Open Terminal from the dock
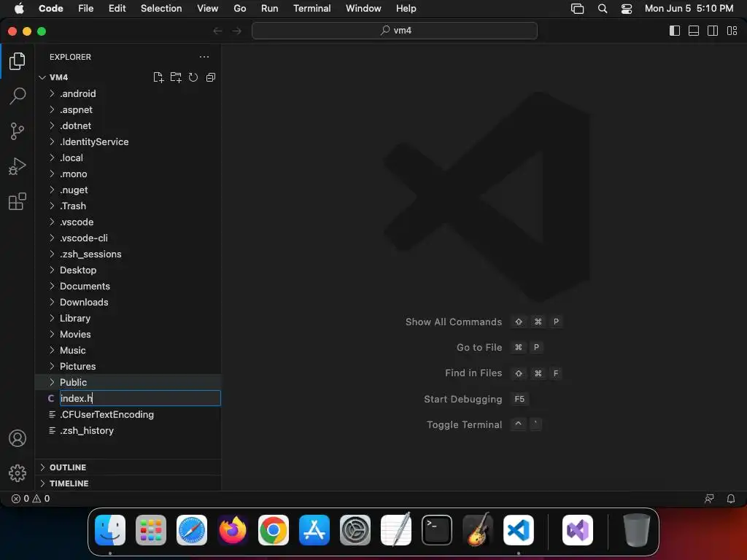This screenshot has width=747, height=560. click(x=437, y=530)
